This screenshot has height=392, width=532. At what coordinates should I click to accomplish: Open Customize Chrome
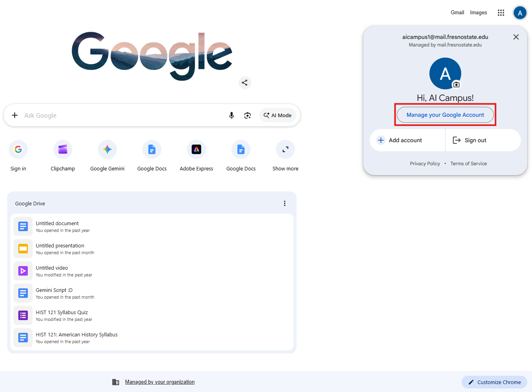coord(494,382)
